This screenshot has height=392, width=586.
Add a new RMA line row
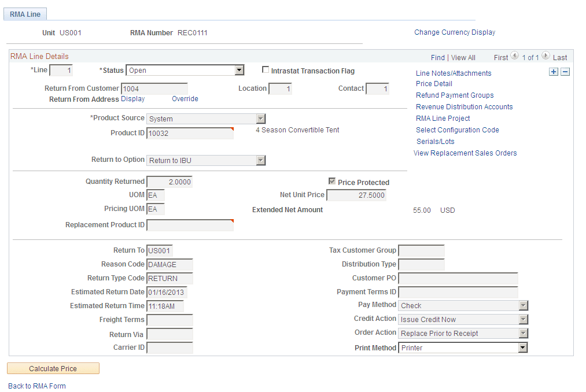coord(554,71)
